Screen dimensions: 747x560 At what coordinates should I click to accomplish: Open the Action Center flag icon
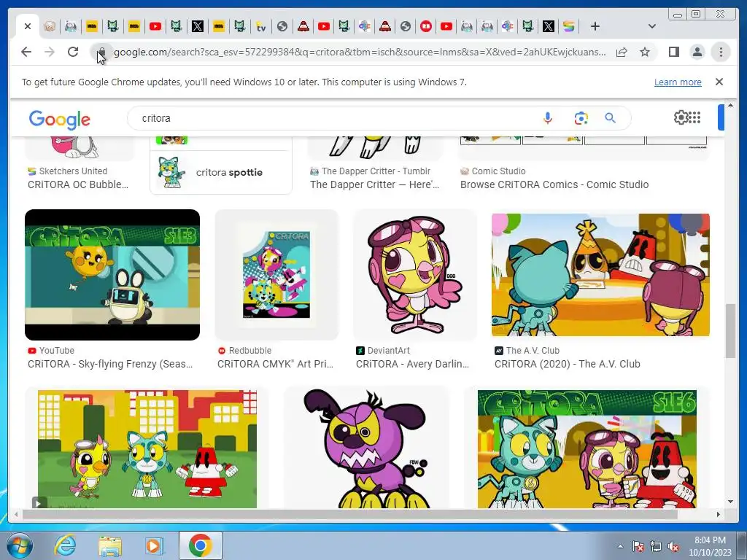(638, 546)
